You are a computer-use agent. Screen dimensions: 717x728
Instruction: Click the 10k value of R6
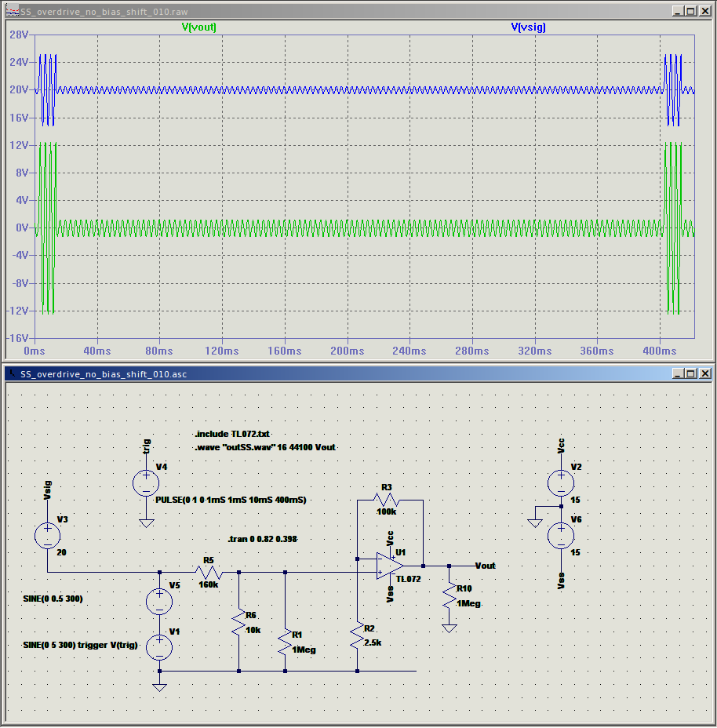[x=253, y=630]
